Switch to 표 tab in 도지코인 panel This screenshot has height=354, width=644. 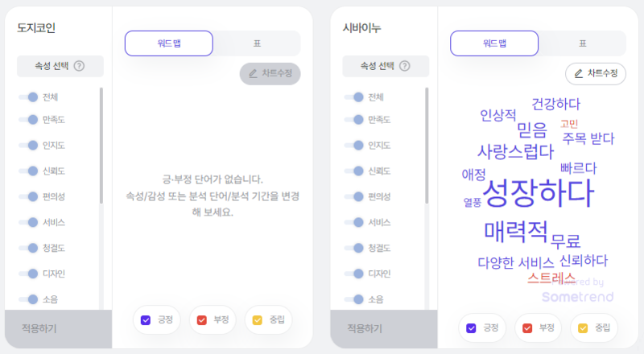tap(257, 43)
